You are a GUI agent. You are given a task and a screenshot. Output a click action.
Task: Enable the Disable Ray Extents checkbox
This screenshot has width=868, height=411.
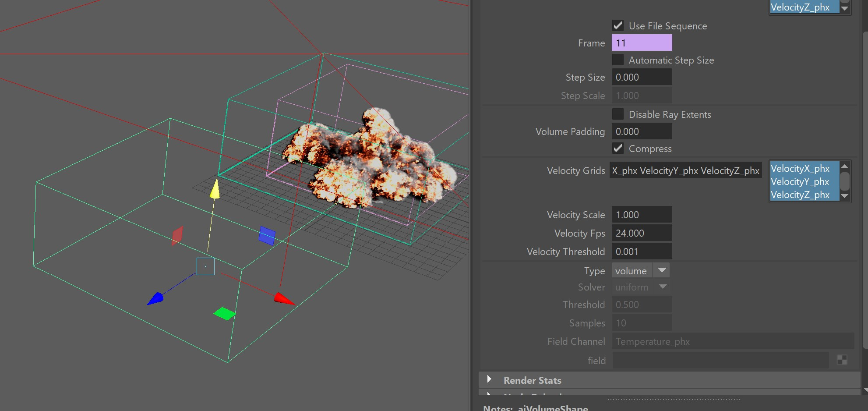618,114
